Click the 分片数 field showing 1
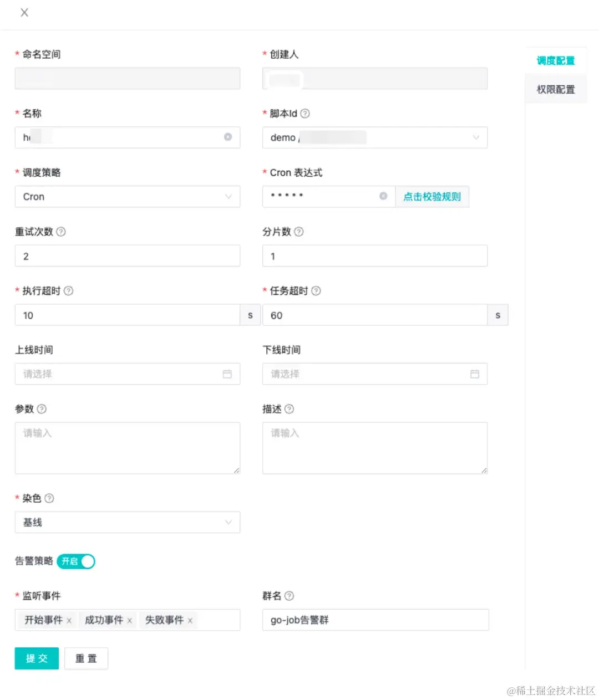Screen dimensions: 599x700 [x=375, y=256]
